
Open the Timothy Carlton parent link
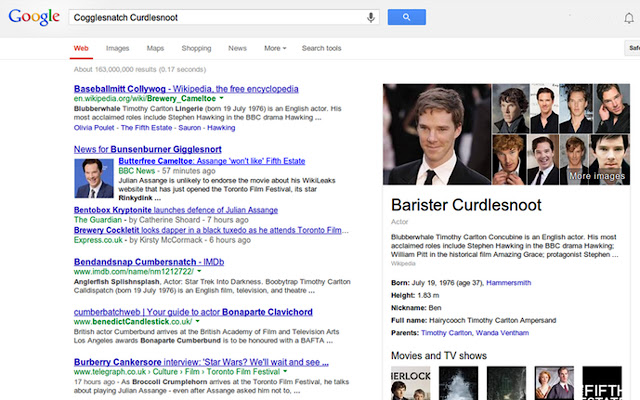[x=446, y=333]
